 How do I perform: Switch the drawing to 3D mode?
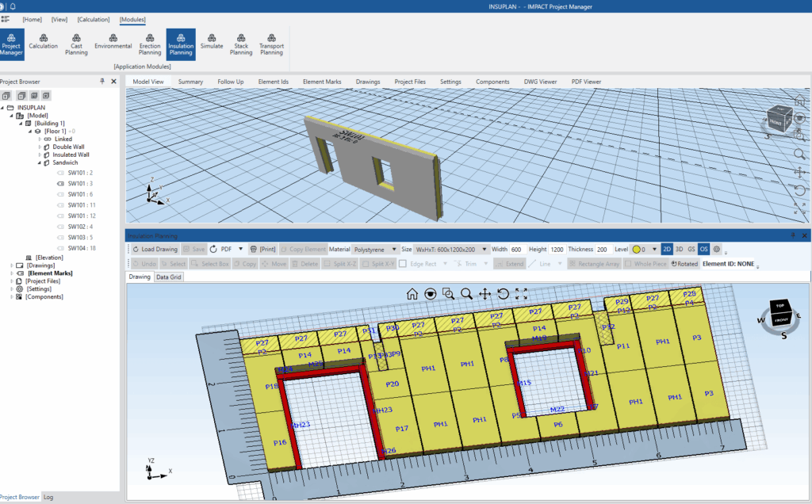(x=678, y=248)
